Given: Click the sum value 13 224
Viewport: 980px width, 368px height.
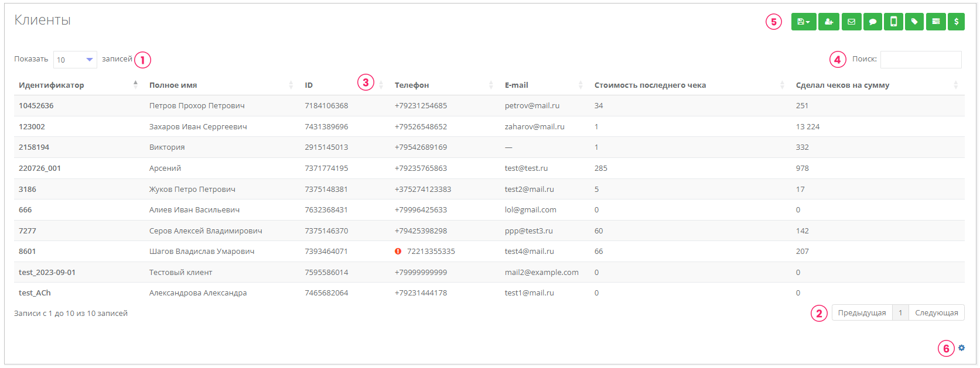Looking at the screenshot, I should [x=808, y=126].
